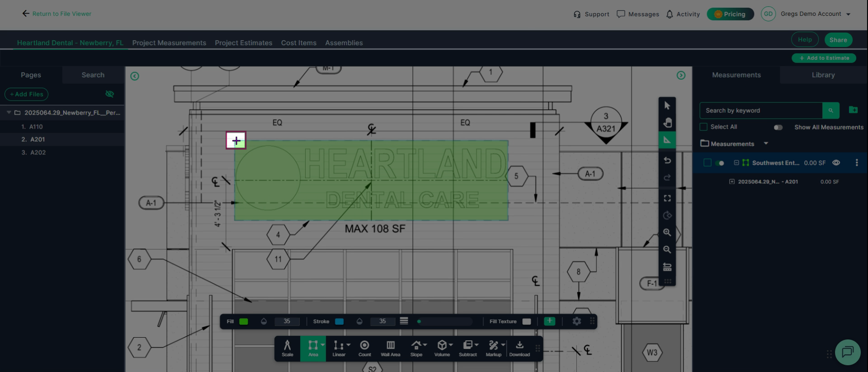
Task: Click the redo arrow icon
Action: 667,177
